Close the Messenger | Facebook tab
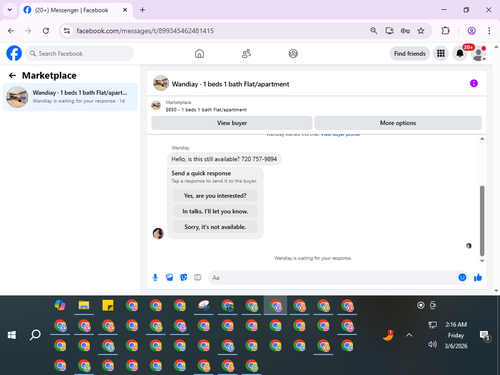 tap(125, 10)
